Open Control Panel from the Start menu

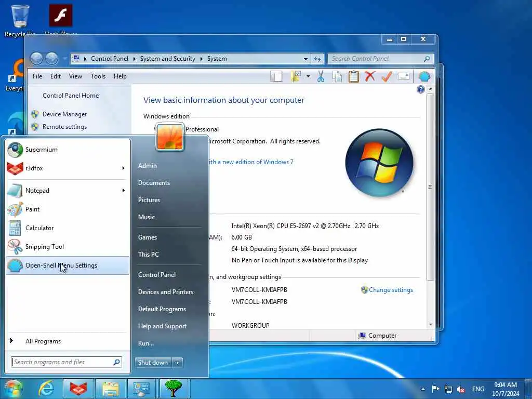pos(157,275)
